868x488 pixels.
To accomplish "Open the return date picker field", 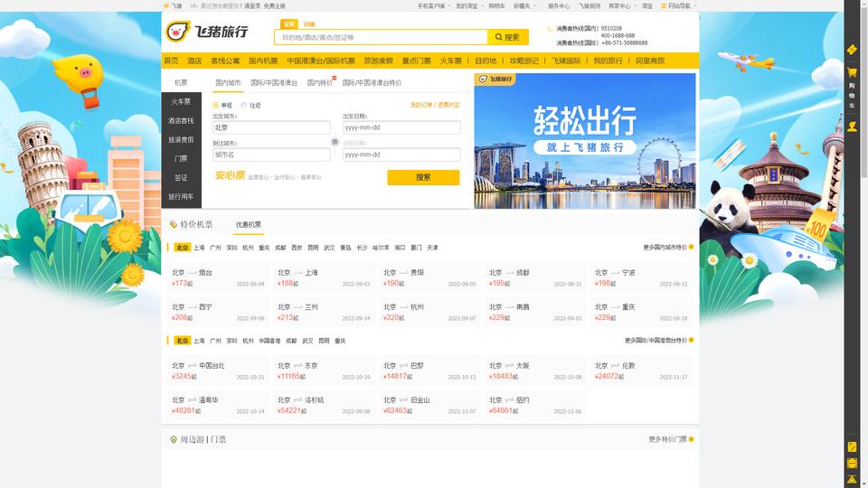I will [x=401, y=155].
